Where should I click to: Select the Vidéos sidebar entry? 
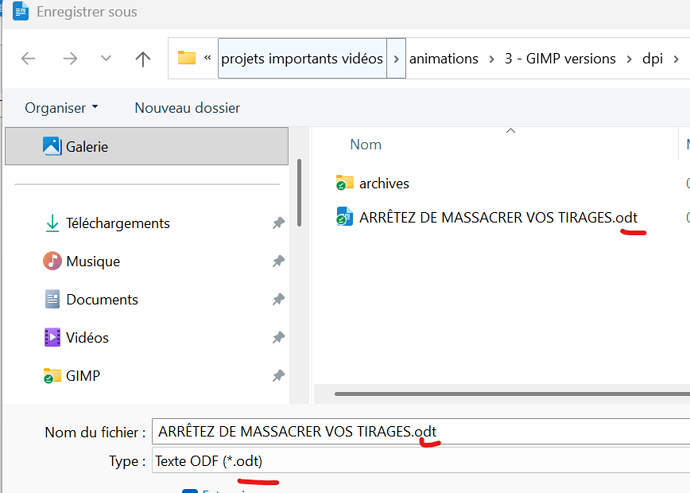coord(87,337)
